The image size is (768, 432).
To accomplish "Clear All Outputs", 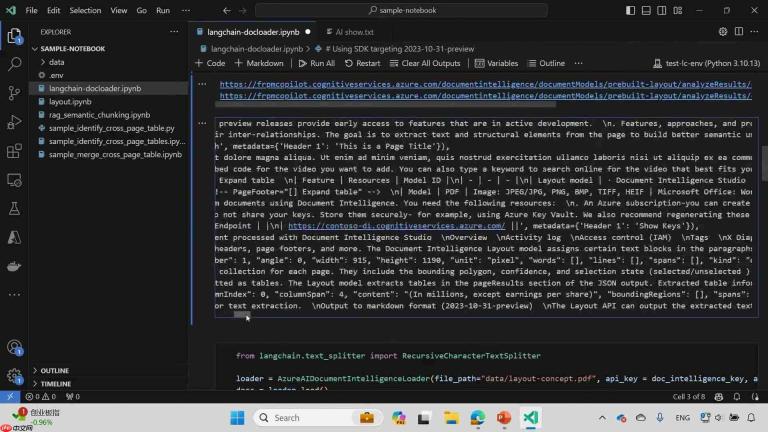I will pyautogui.click(x=425, y=63).
